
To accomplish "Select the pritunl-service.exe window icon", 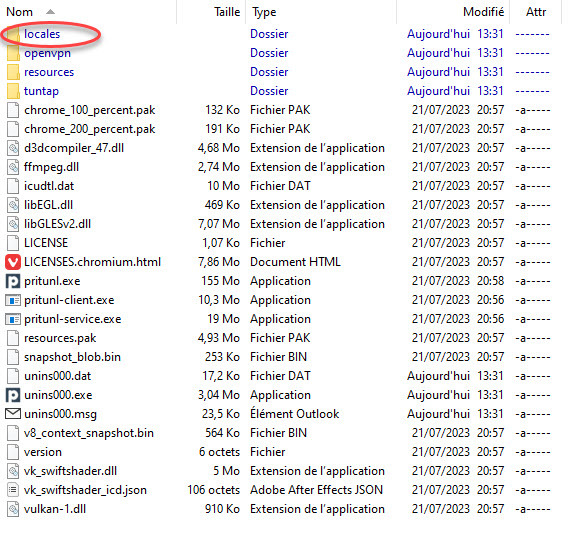I will coord(13,319).
